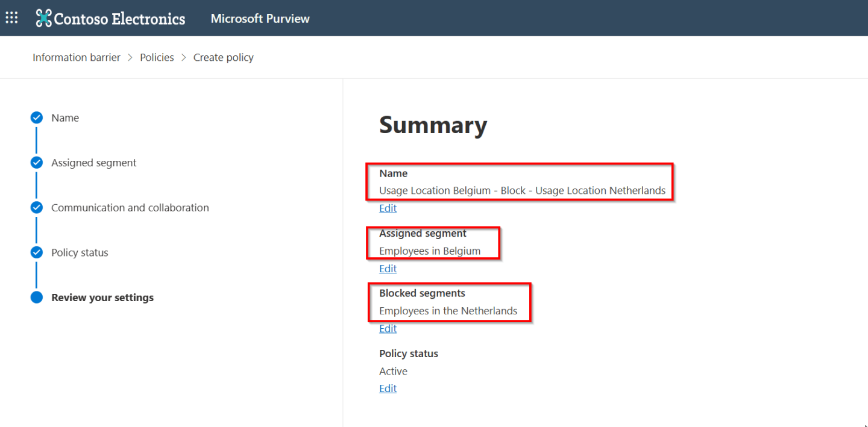Image resolution: width=868 pixels, height=427 pixels.
Task: Click Employees in Belgium value
Action: pyautogui.click(x=430, y=251)
